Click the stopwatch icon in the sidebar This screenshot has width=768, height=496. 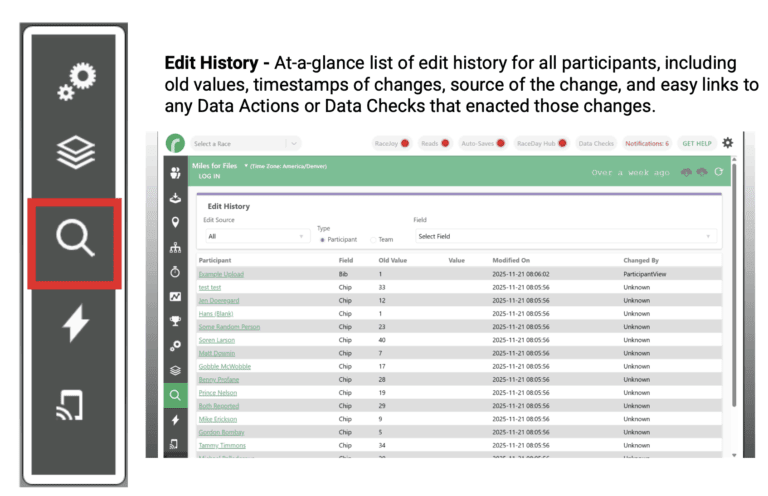(175, 271)
